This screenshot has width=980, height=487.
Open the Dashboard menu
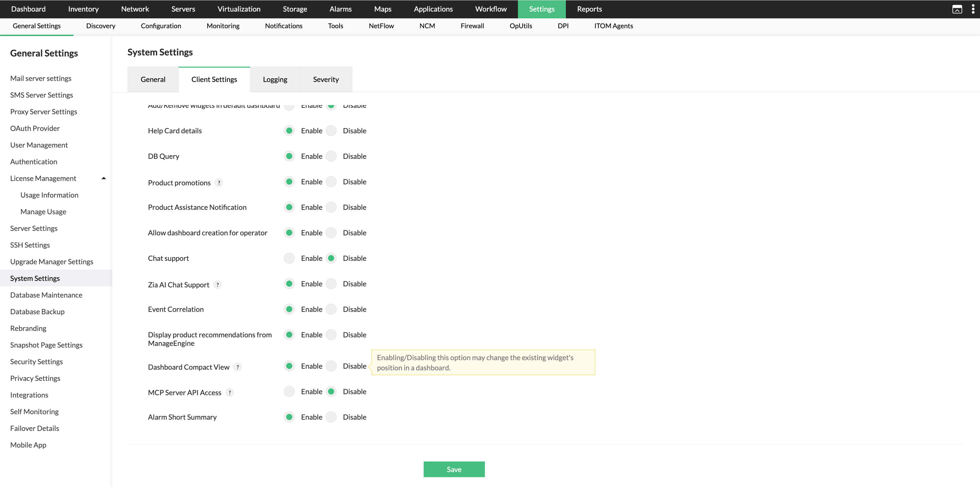tap(28, 9)
